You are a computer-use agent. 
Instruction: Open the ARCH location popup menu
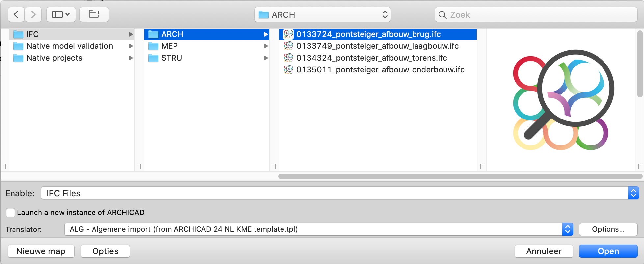pyautogui.click(x=323, y=14)
